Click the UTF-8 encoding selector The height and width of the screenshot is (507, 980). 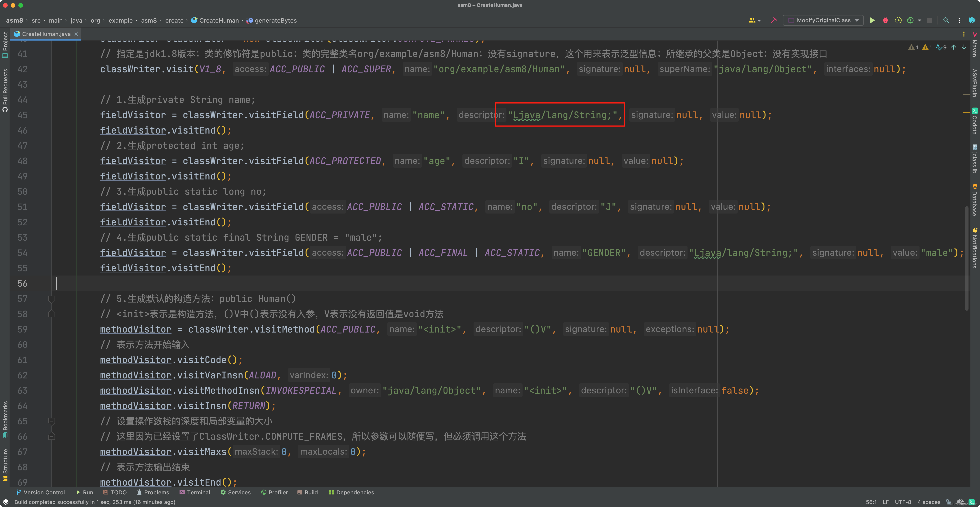click(903, 502)
